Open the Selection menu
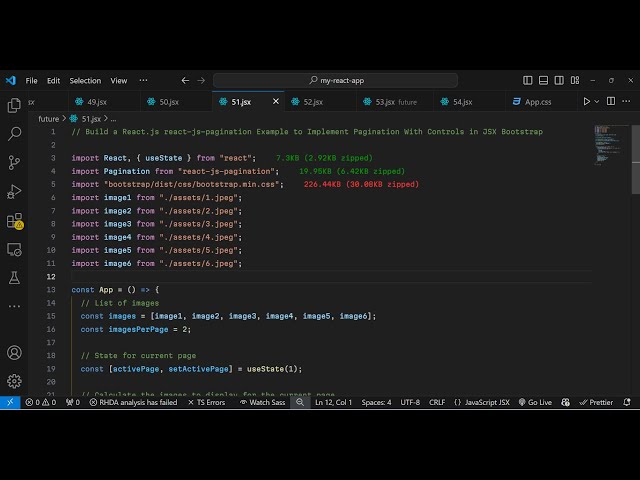 pos(85,80)
